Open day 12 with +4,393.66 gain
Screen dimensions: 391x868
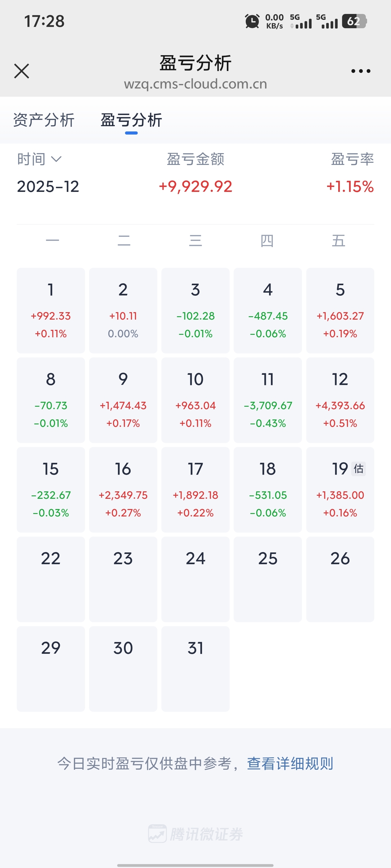(340, 400)
